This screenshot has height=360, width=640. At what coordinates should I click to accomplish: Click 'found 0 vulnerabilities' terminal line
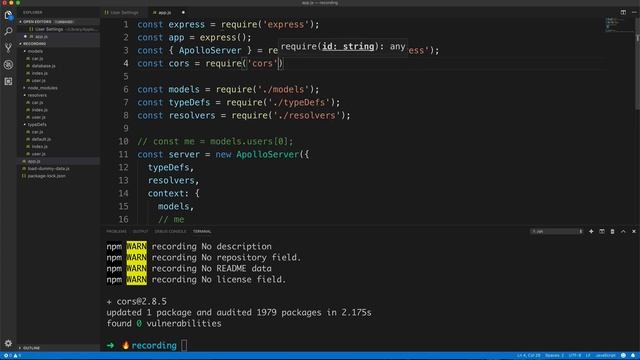tap(164, 323)
